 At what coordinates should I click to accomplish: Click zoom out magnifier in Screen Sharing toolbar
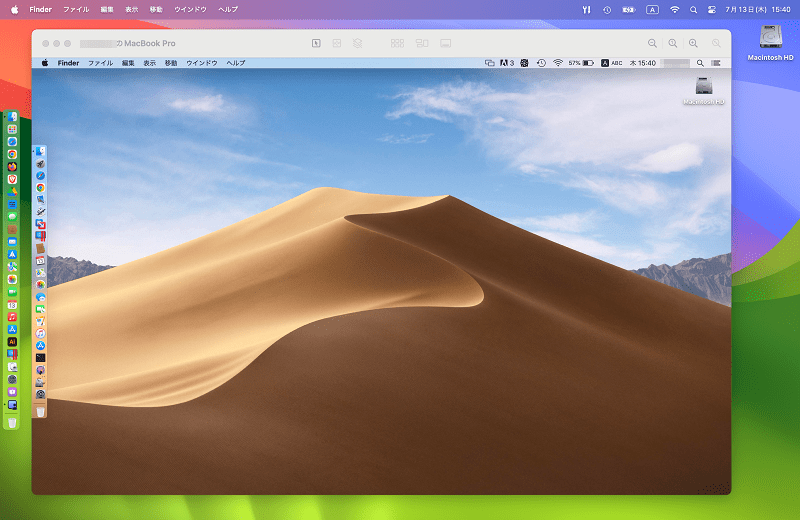[x=652, y=43]
